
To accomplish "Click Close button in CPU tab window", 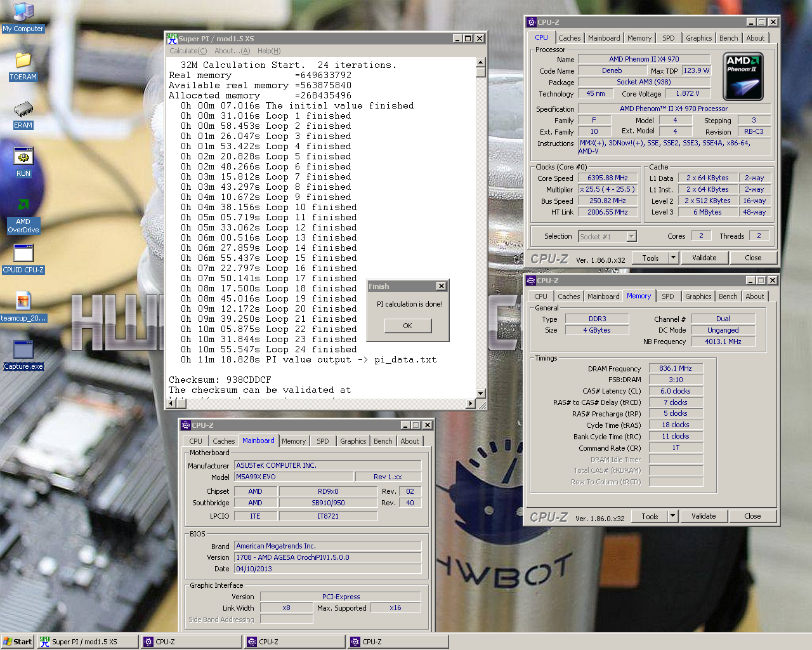I will click(x=753, y=258).
